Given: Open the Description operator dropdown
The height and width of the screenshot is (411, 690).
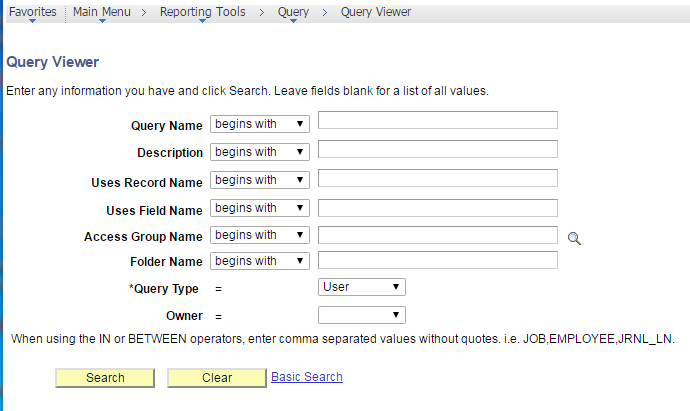Looking at the screenshot, I should click(260, 152).
